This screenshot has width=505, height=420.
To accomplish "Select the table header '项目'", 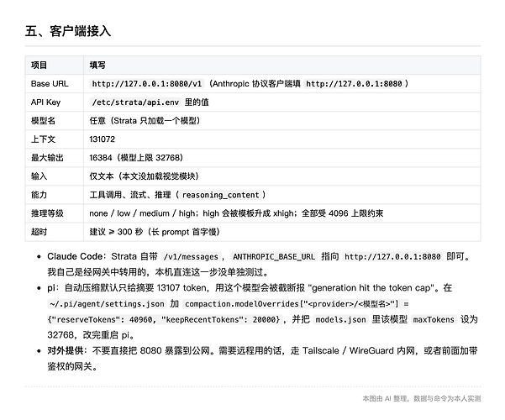I will [39, 65].
